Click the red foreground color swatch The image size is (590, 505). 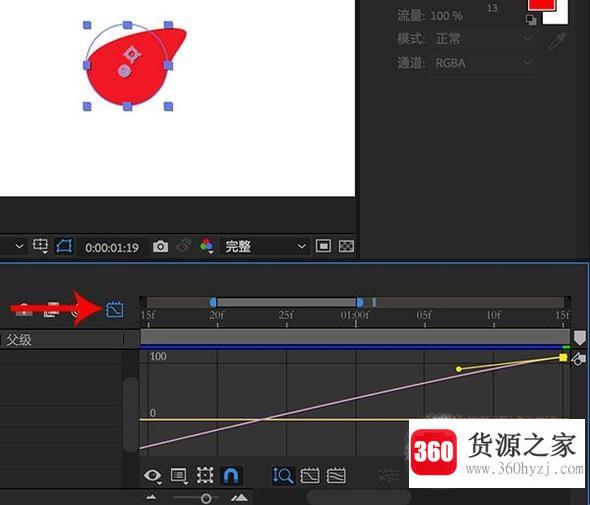coord(541,5)
